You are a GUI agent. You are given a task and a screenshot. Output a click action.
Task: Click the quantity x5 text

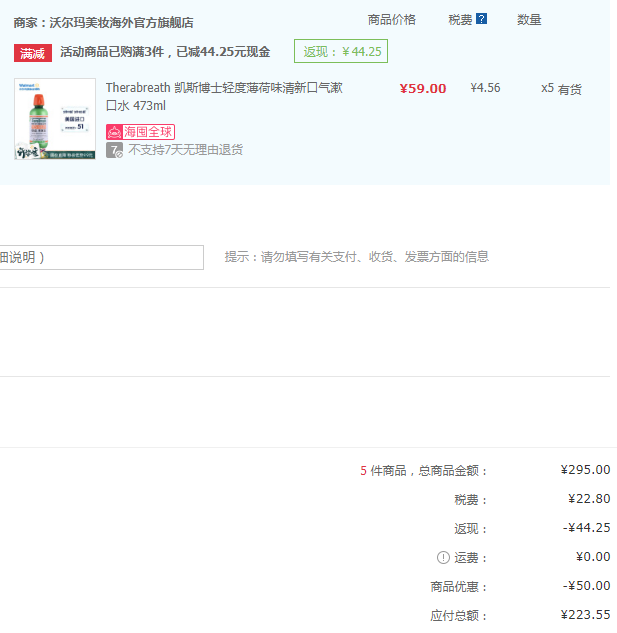(x=548, y=88)
